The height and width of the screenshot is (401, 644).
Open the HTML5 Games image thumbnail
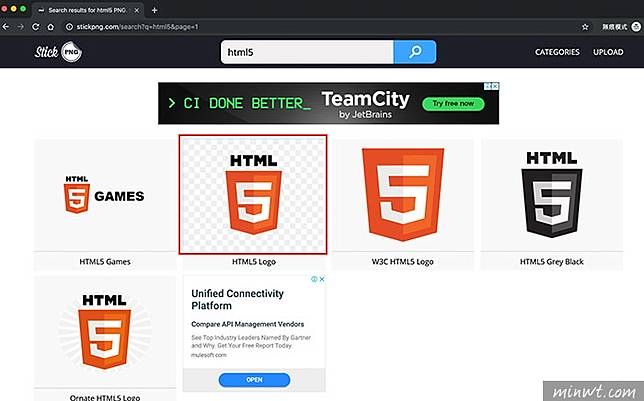click(105, 195)
